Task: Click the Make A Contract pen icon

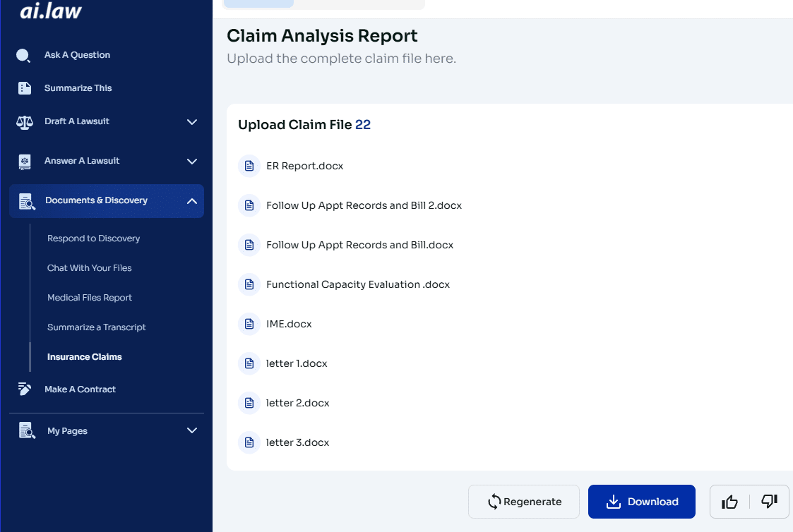Action: [24, 388]
